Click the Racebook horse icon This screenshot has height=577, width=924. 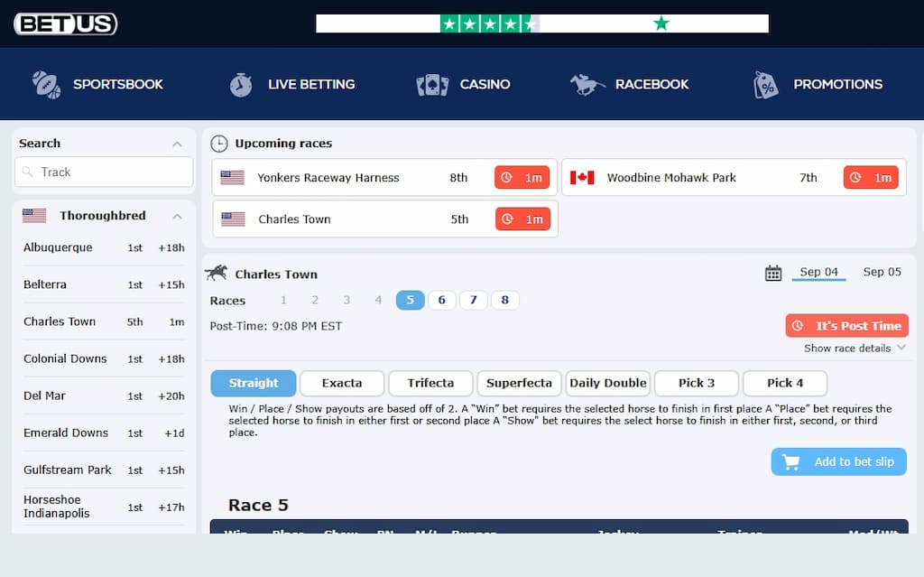[587, 83]
